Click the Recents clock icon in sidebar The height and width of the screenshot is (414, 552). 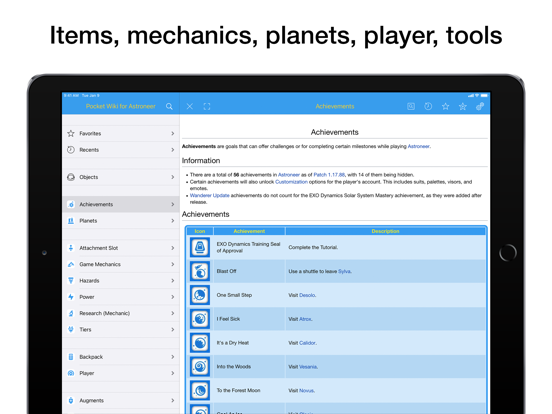click(x=71, y=150)
